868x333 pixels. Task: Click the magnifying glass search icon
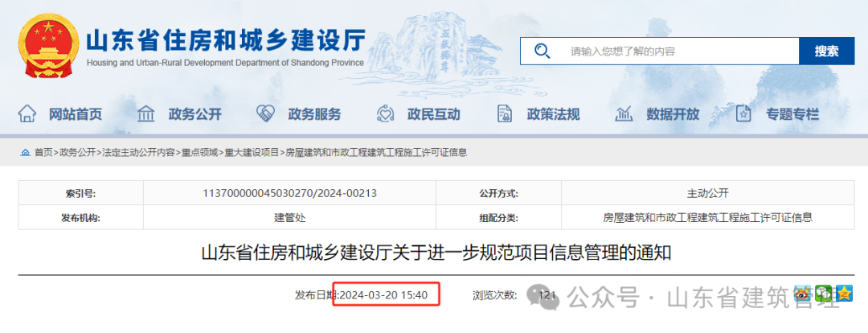[x=542, y=51]
